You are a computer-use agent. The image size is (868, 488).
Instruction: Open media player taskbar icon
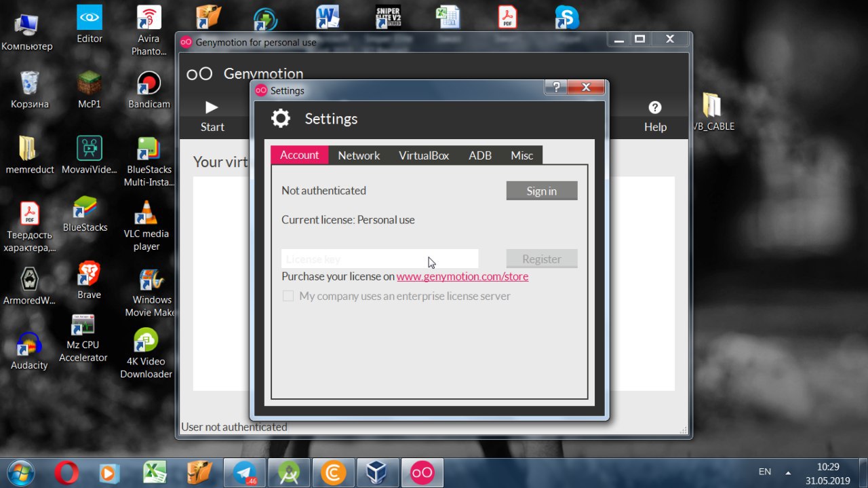[111, 472]
